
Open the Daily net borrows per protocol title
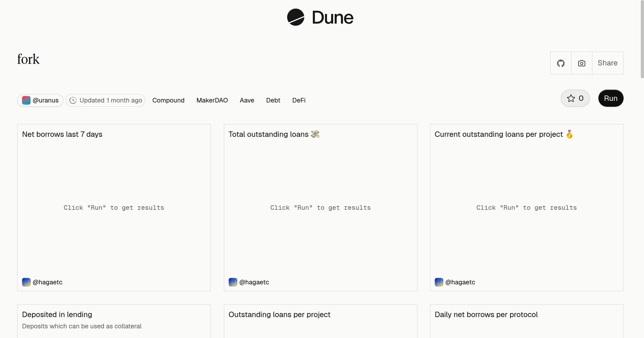(486, 315)
